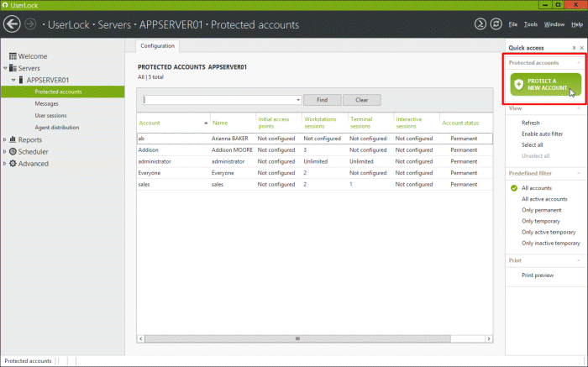Click the Advanced gear icon

[x=13, y=164]
